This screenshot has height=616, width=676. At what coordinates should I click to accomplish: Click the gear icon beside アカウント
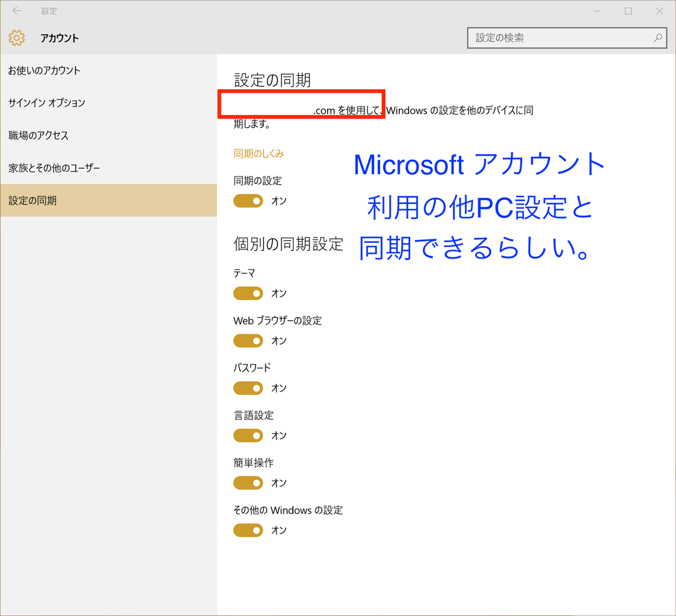17,38
